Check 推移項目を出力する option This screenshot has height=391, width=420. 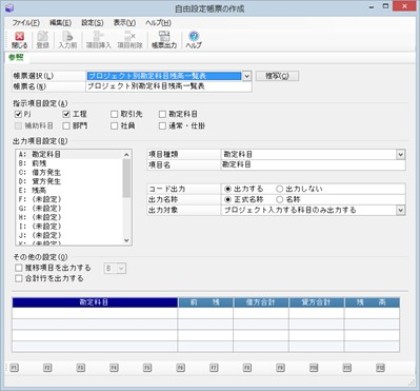[x=19, y=268]
